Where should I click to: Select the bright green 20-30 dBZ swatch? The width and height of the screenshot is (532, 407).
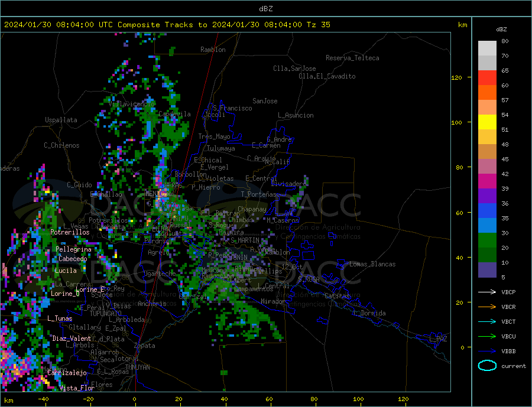click(x=487, y=240)
